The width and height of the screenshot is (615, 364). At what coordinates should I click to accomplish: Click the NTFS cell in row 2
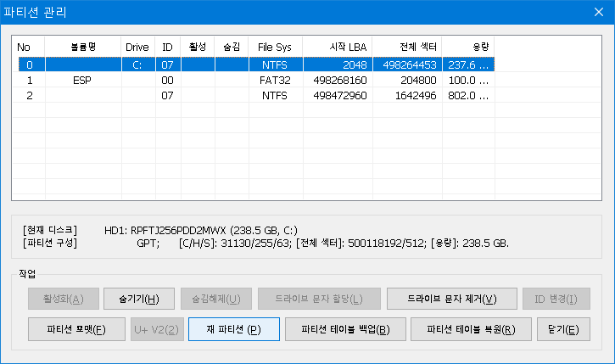click(x=275, y=95)
